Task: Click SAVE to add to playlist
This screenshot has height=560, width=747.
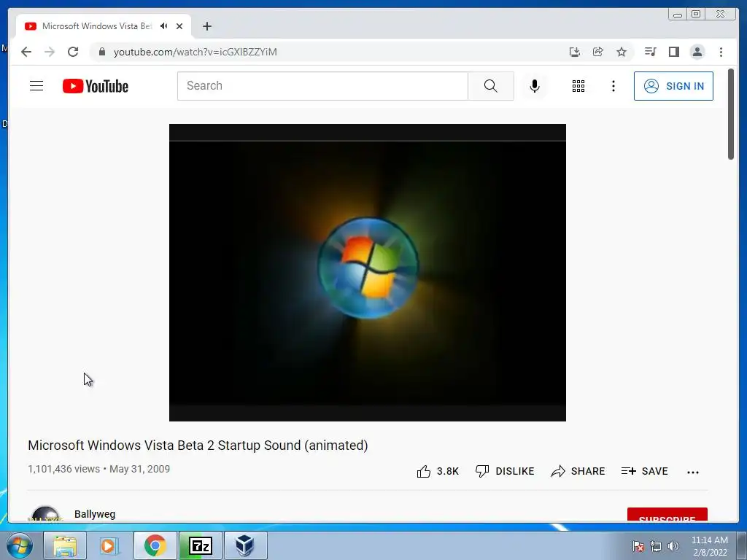Action: (645, 472)
